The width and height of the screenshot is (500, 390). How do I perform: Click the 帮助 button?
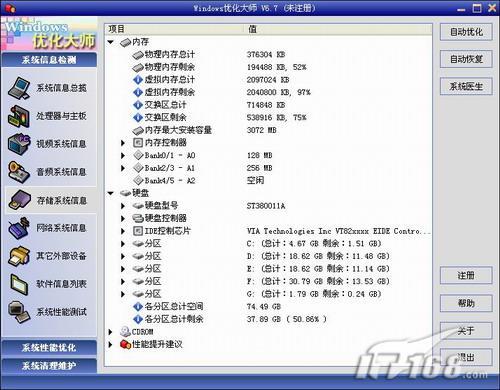[466, 303]
